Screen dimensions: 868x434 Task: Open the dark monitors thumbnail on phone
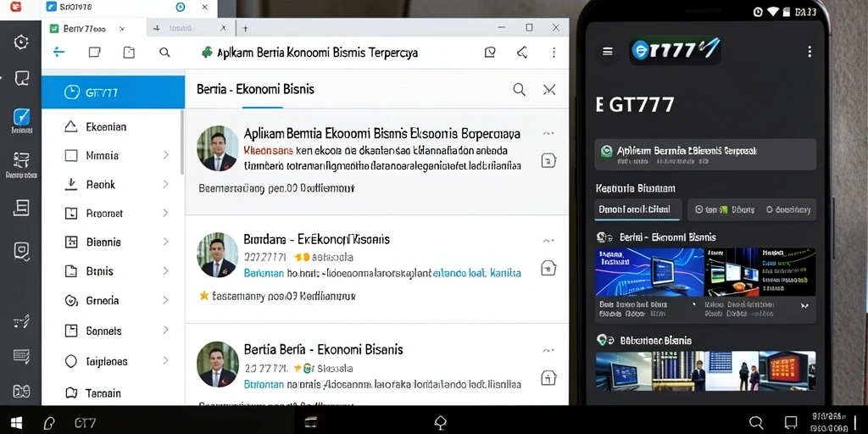[x=760, y=272]
